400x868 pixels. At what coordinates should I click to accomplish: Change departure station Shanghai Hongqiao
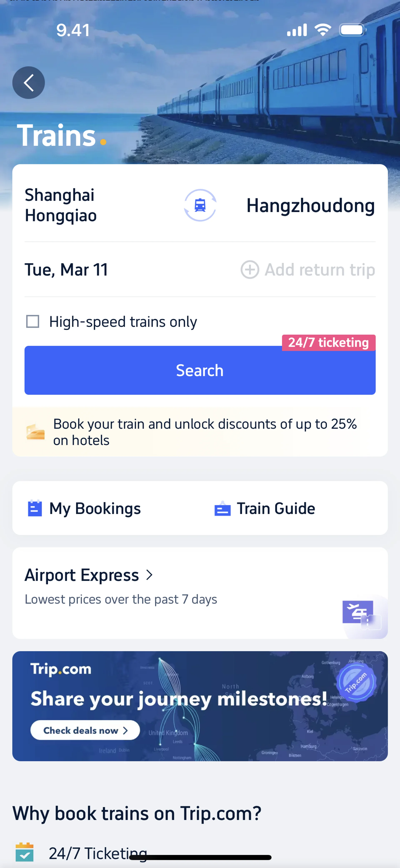pyautogui.click(x=61, y=205)
